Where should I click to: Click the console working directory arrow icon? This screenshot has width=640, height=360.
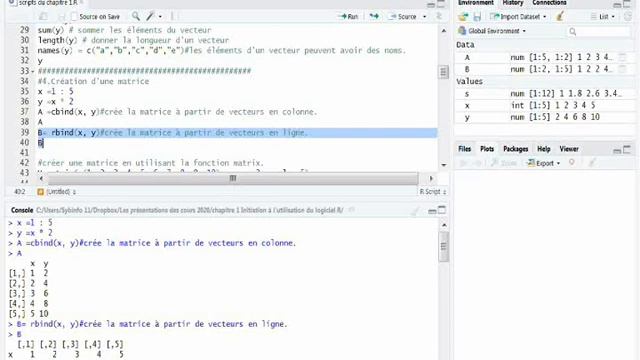point(351,210)
